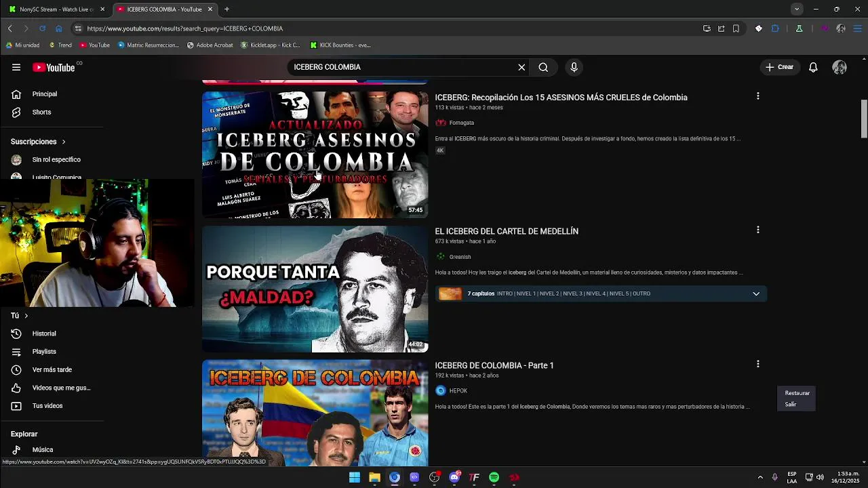
Task: Play ICEBERG DE COLOMBIA flag thumbnail
Action: [315, 412]
